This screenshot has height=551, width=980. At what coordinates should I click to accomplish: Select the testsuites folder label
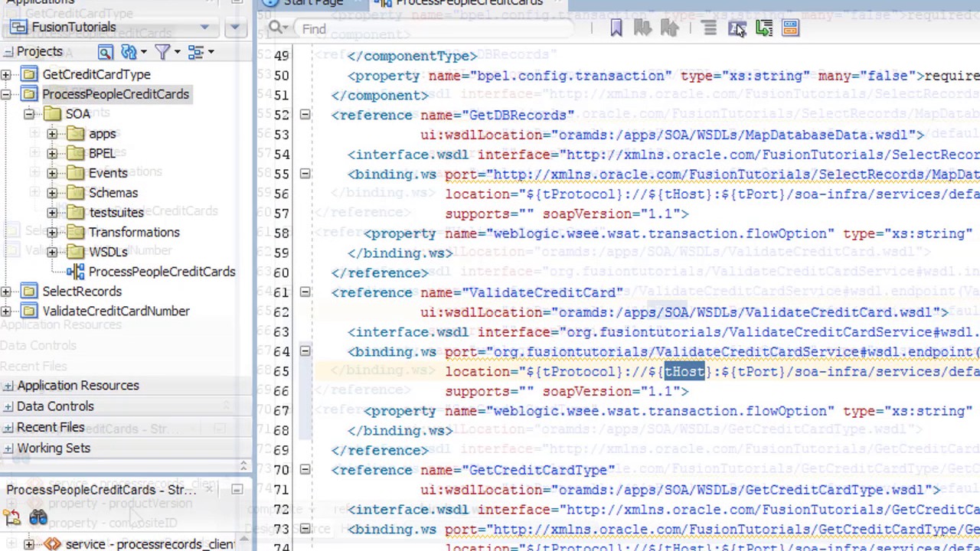point(116,213)
